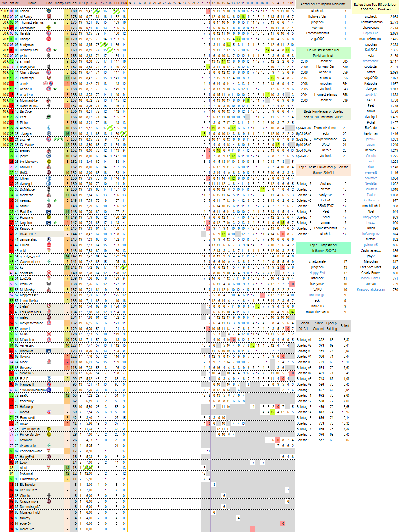
Task: Click the Win column header
Action: [5, 3]
